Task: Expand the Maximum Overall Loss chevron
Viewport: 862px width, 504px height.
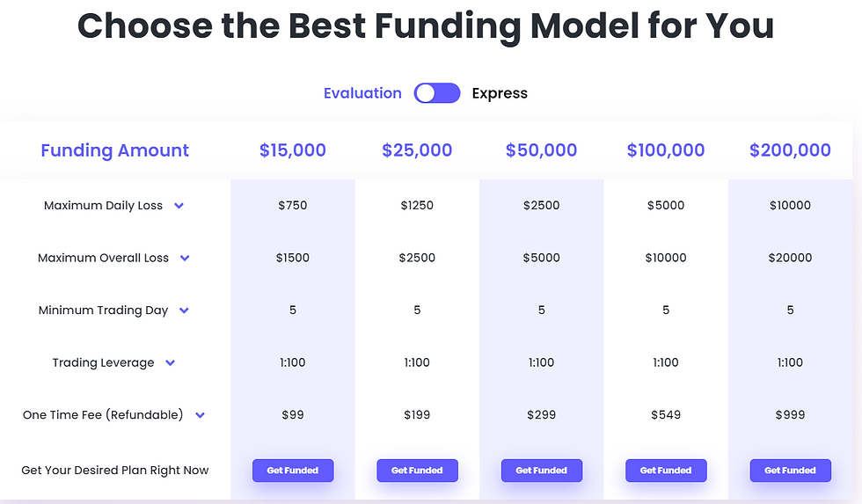Action: point(185,258)
